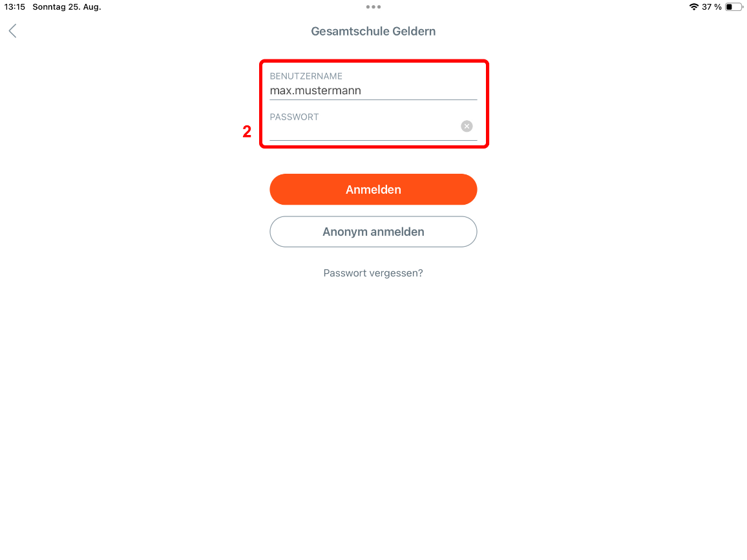
Task: Focus the empty password input field
Action: point(364,130)
